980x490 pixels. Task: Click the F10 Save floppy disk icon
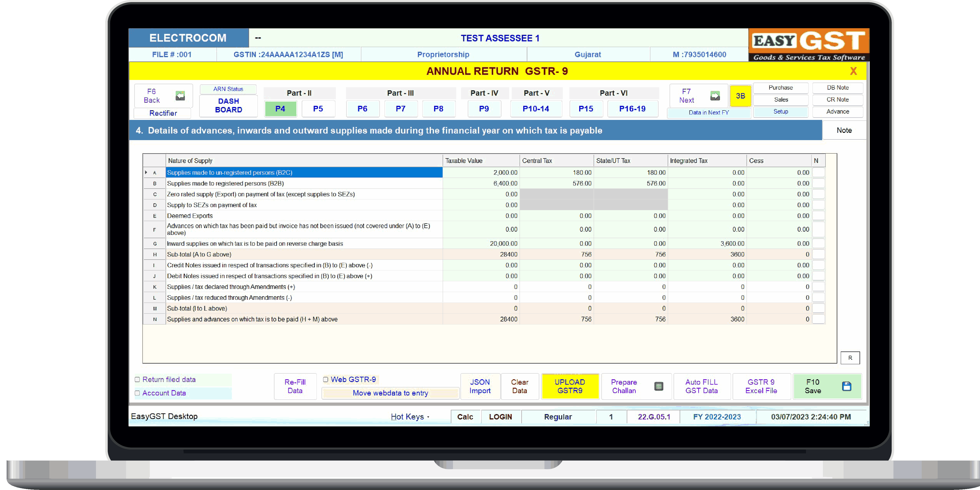coord(846,386)
